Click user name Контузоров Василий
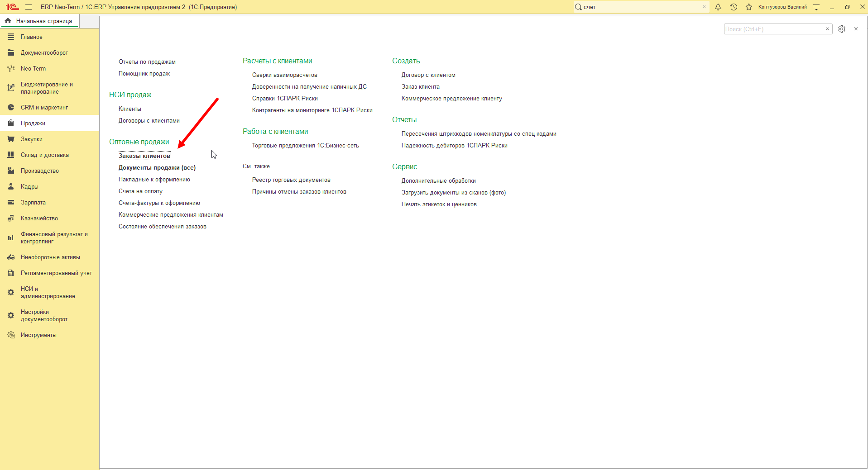868x470 pixels. click(x=782, y=7)
